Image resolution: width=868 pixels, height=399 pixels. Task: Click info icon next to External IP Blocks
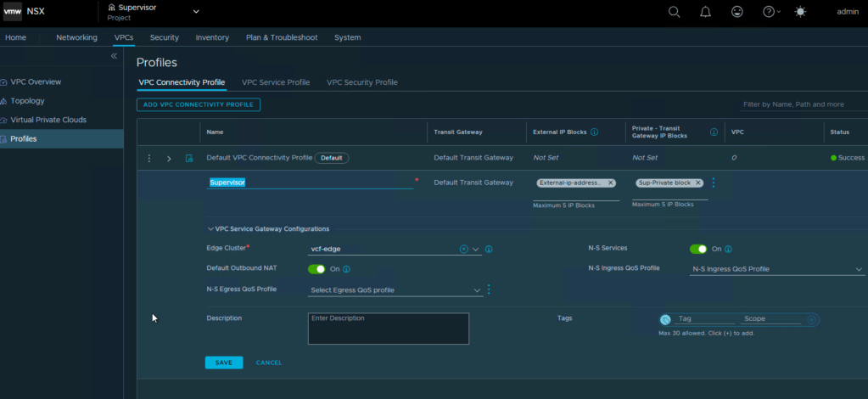pyautogui.click(x=594, y=132)
